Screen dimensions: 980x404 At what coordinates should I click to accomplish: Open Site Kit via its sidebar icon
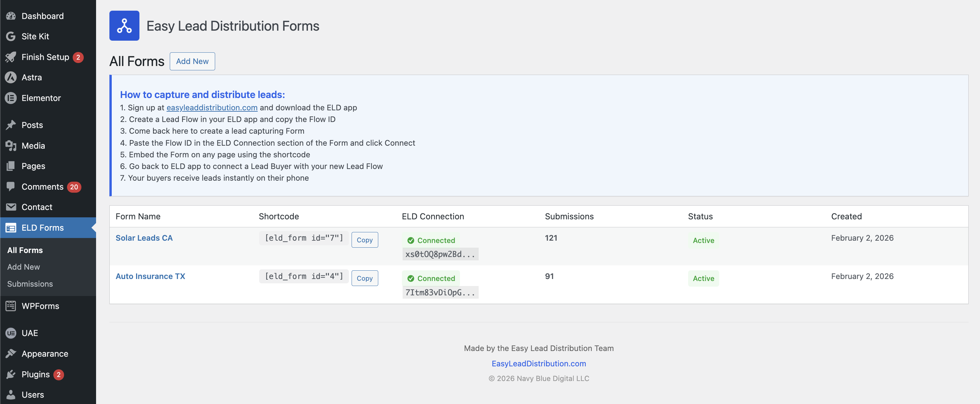tap(11, 36)
